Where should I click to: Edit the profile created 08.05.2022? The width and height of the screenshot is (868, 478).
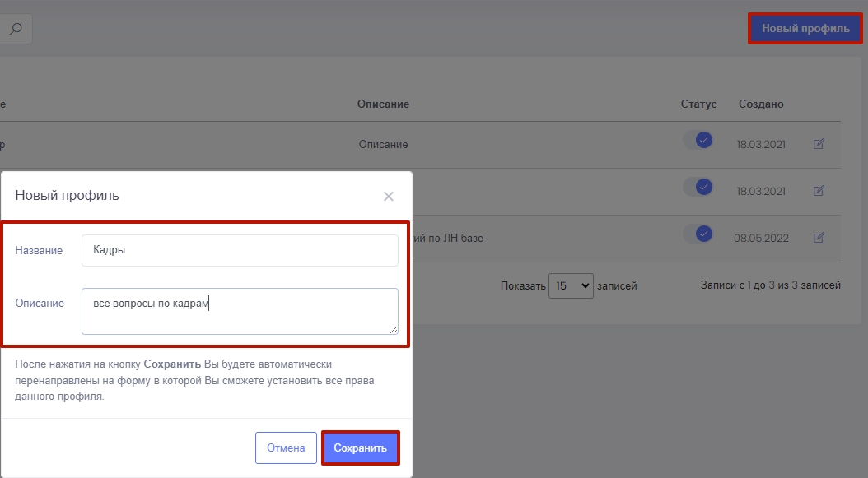[819, 238]
